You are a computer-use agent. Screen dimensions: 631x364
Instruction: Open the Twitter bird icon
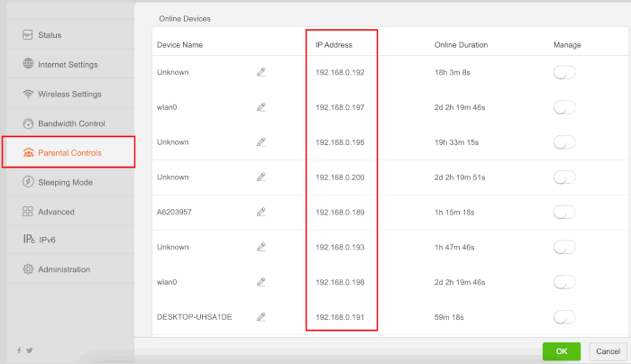pyautogui.click(x=30, y=350)
